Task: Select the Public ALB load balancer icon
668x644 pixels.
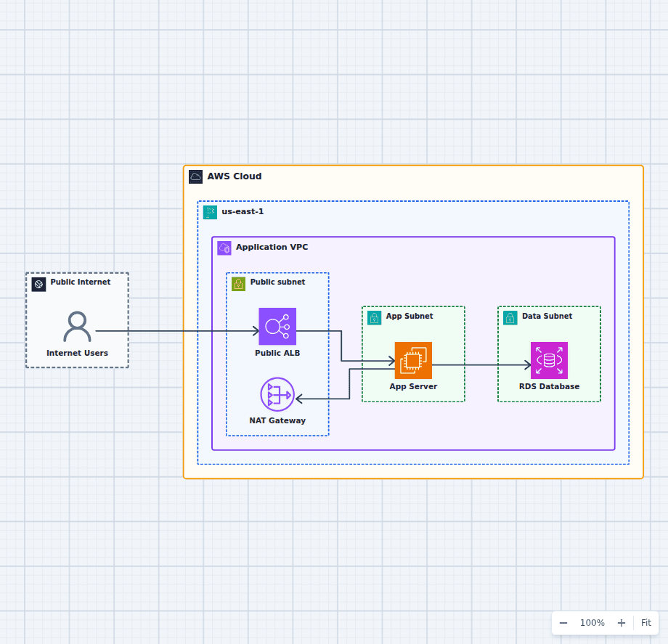Action: coord(277,326)
